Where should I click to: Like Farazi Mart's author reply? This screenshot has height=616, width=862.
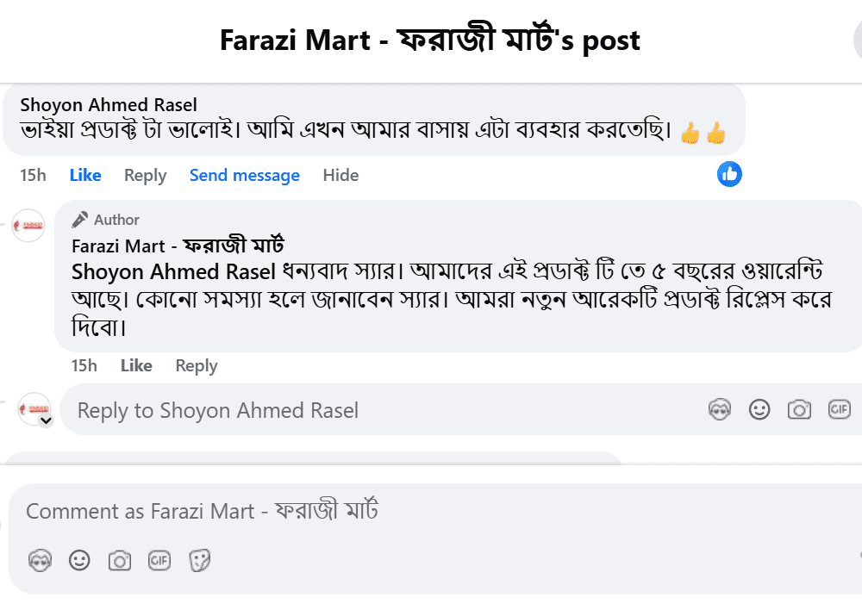(136, 365)
